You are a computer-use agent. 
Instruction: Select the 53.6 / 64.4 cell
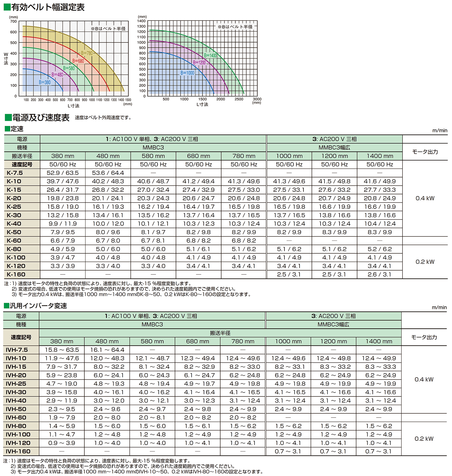pos(108,173)
